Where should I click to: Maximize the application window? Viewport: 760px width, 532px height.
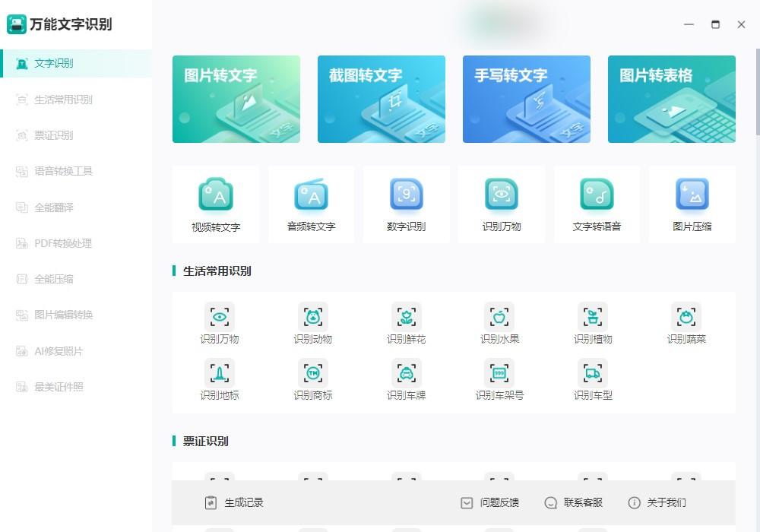pos(715,24)
